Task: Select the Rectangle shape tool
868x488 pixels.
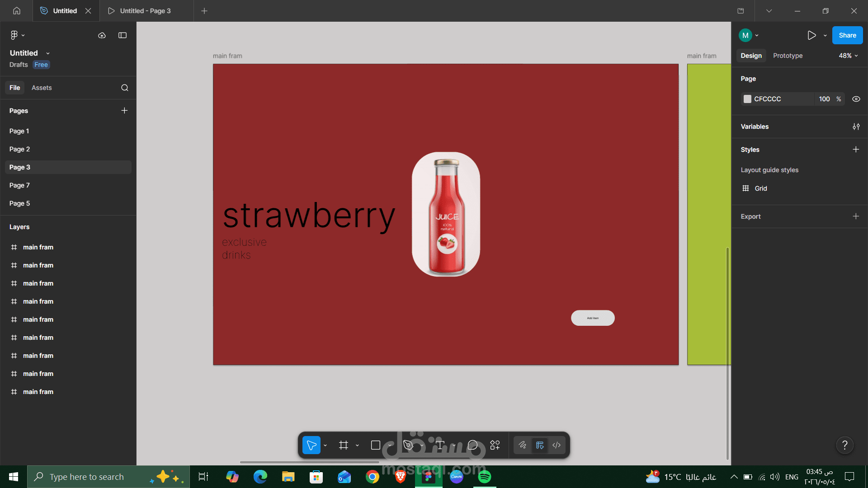Action: (375, 445)
